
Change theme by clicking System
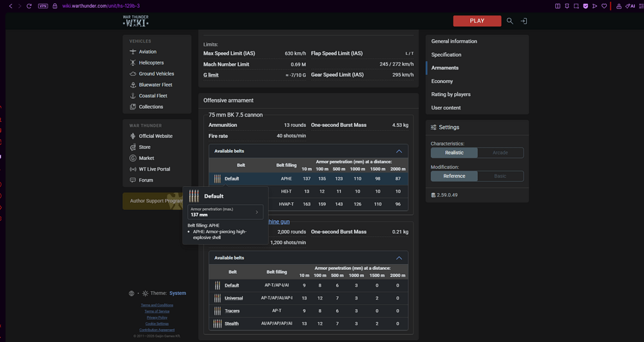pyautogui.click(x=178, y=293)
